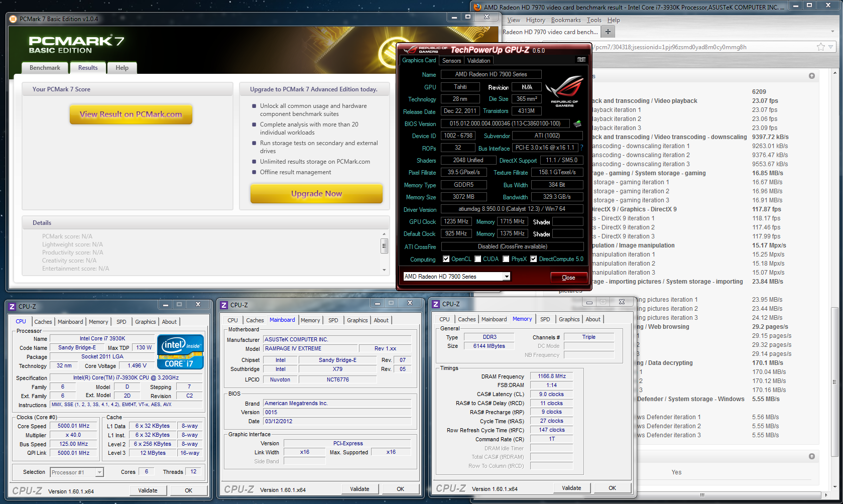This screenshot has width=843, height=504.
Task: Click the GPU-Z screenshot camera icon
Action: coord(581,60)
